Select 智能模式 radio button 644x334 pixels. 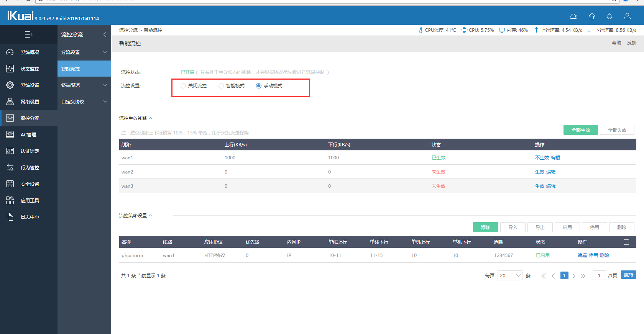coord(221,86)
